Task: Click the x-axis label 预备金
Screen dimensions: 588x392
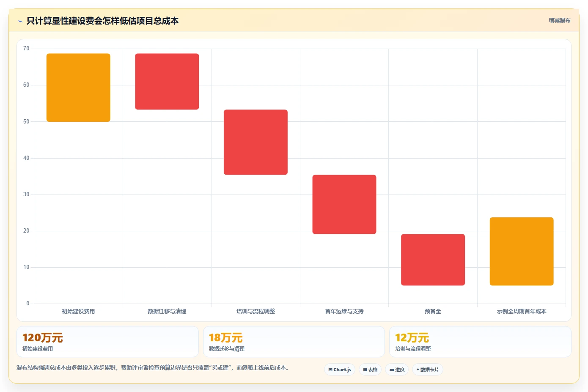Action: 433,311
